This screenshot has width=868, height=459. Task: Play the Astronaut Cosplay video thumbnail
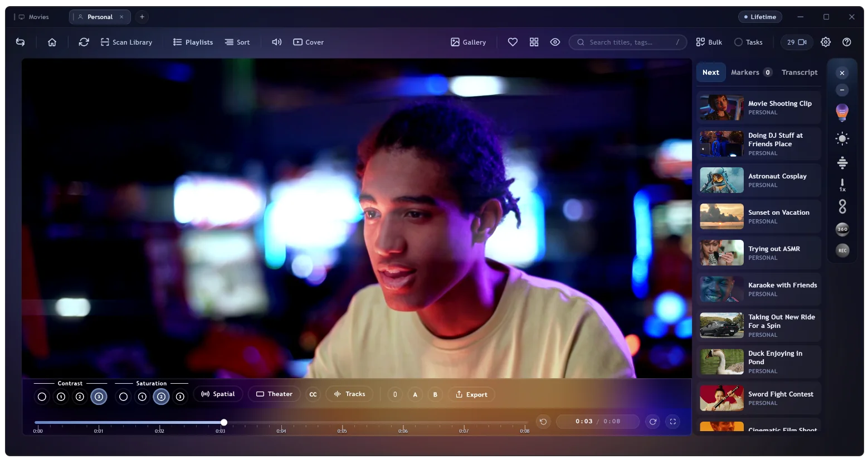click(x=721, y=180)
